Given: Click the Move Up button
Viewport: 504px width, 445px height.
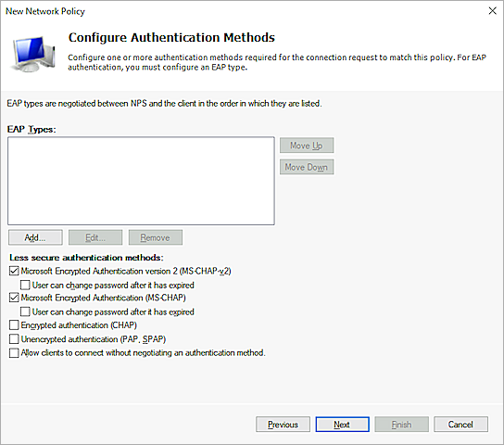Looking at the screenshot, I should coord(307,146).
